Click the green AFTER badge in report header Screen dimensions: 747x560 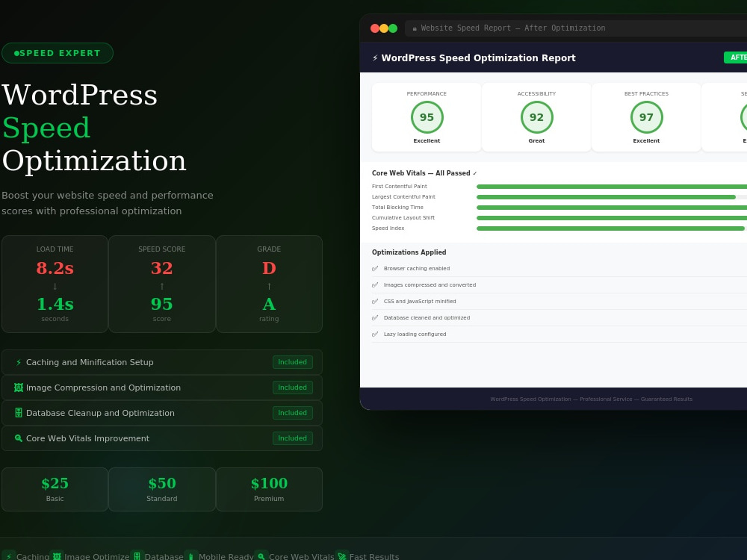736,57
